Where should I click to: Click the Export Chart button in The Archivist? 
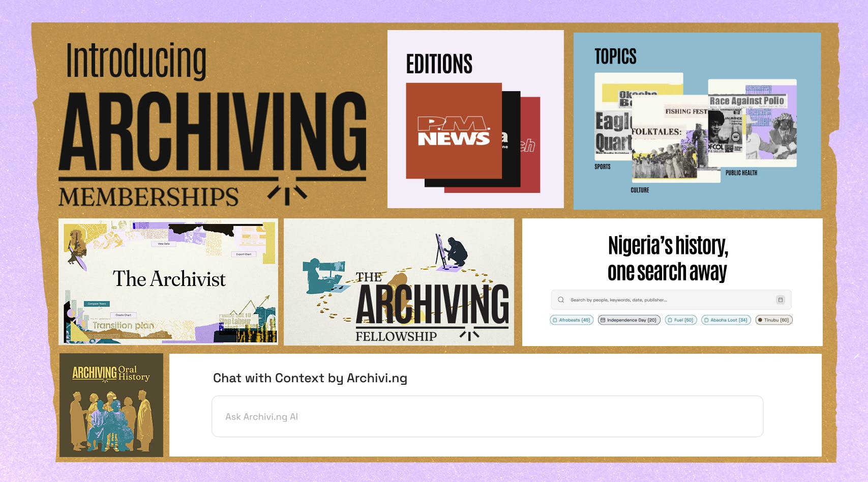click(244, 254)
